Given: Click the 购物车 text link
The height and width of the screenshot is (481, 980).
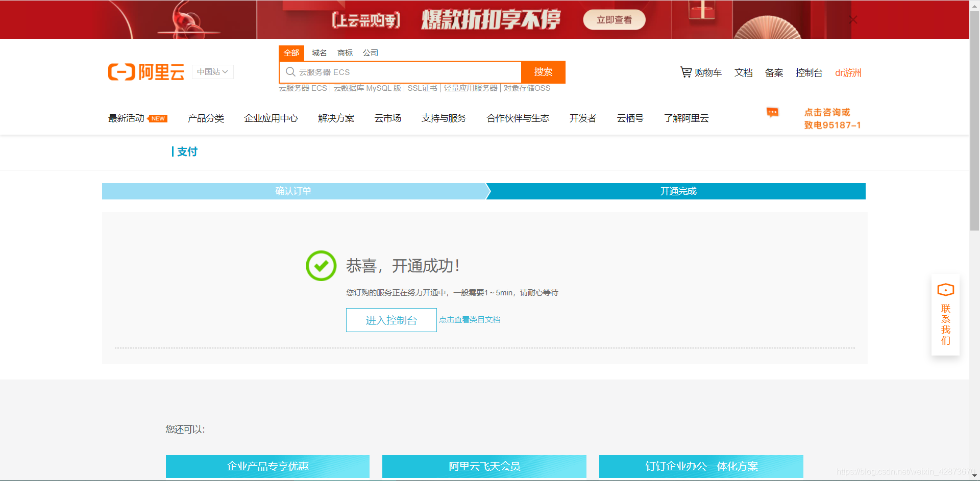Looking at the screenshot, I should click(708, 73).
